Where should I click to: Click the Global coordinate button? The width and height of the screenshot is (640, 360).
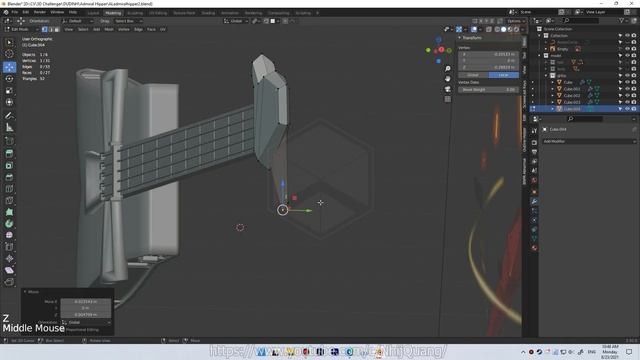(x=473, y=75)
